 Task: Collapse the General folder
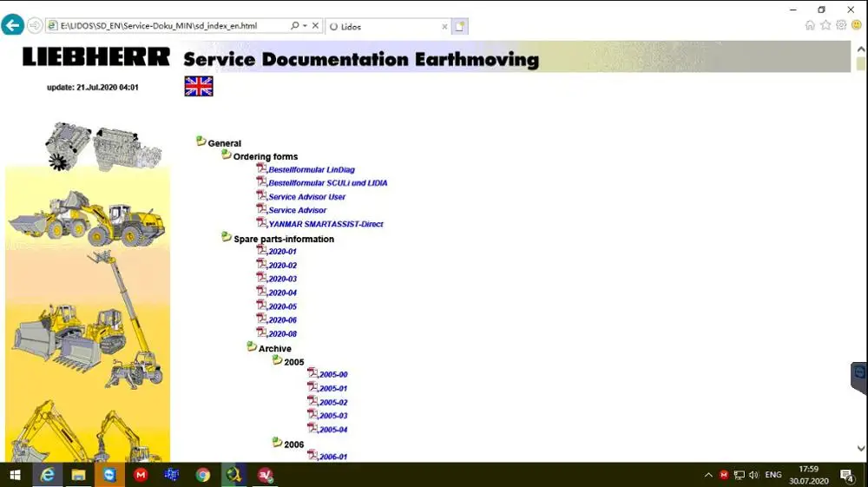click(x=201, y=141)
